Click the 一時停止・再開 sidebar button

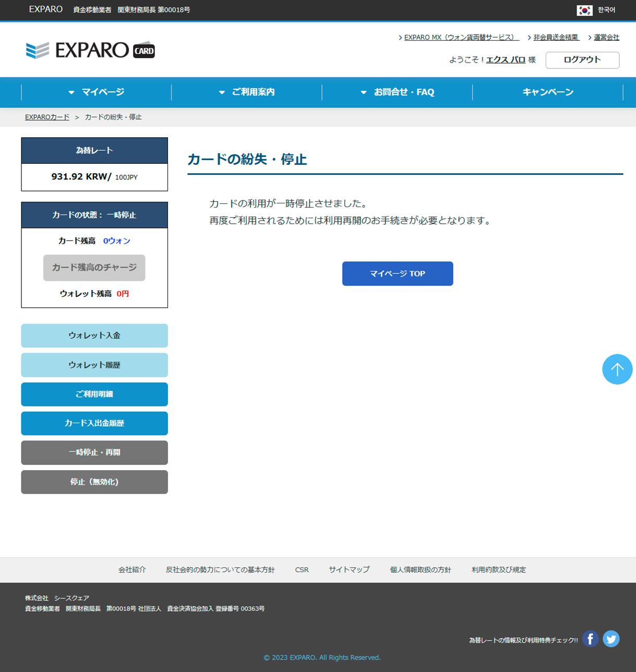pyautogui.click(x=94, y=452)
